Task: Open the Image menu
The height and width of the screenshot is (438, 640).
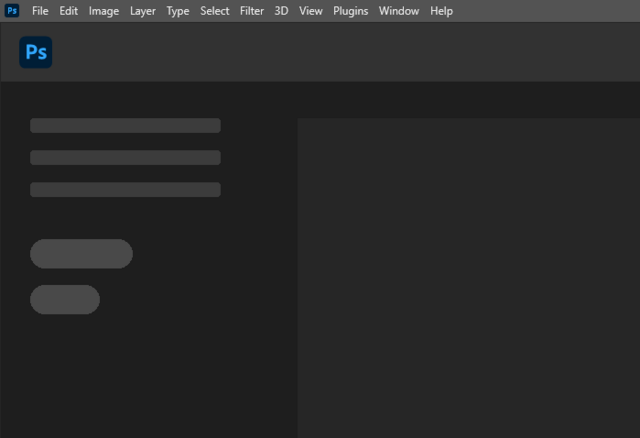Action: coord(104,11)
